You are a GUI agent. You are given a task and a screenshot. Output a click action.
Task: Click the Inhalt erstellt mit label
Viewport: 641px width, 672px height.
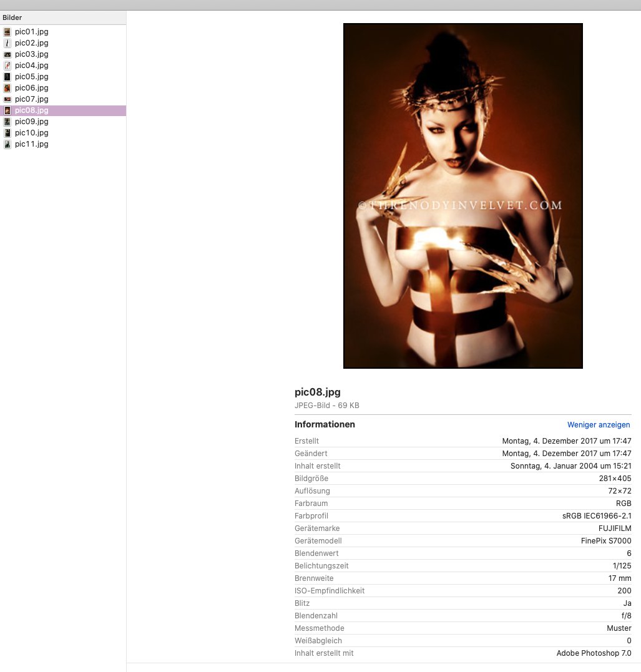tap(324, 653)
